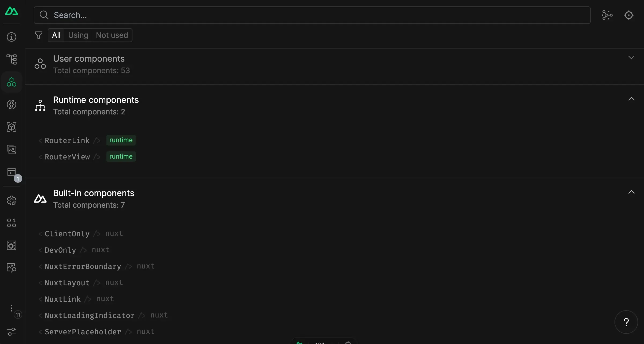Collapse the Built-in components section
Image resolution: width=644 pixels, height=344 pixels.
(631, 192)
